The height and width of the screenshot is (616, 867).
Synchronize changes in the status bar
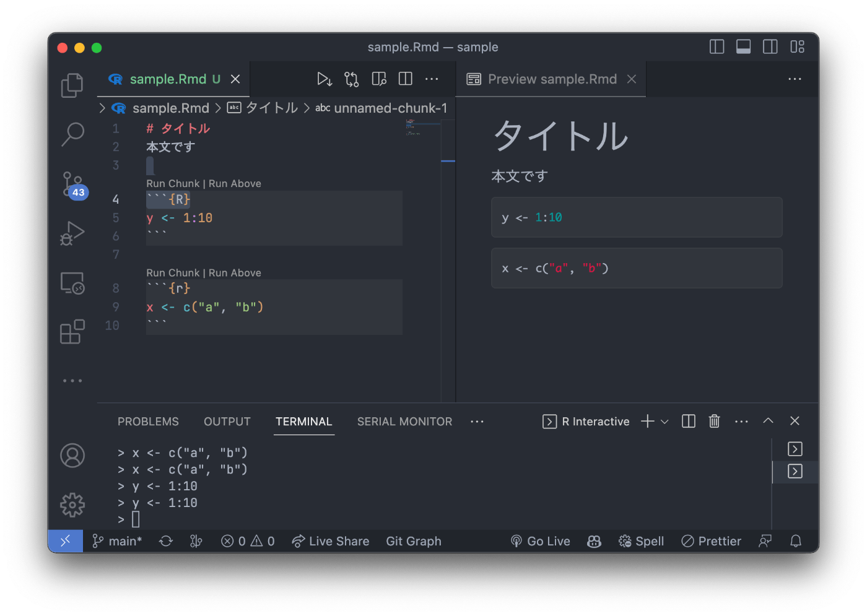(x=166, y=541)
